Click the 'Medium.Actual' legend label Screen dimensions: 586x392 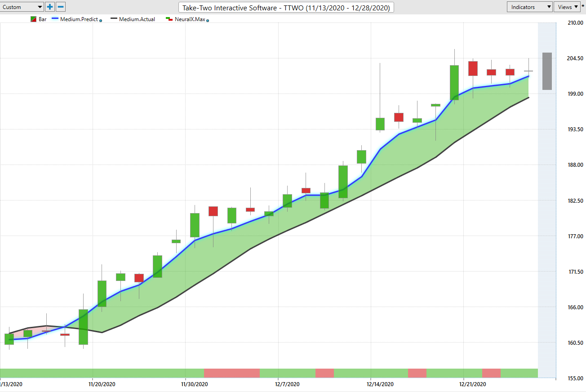click(x=137, y=19)
